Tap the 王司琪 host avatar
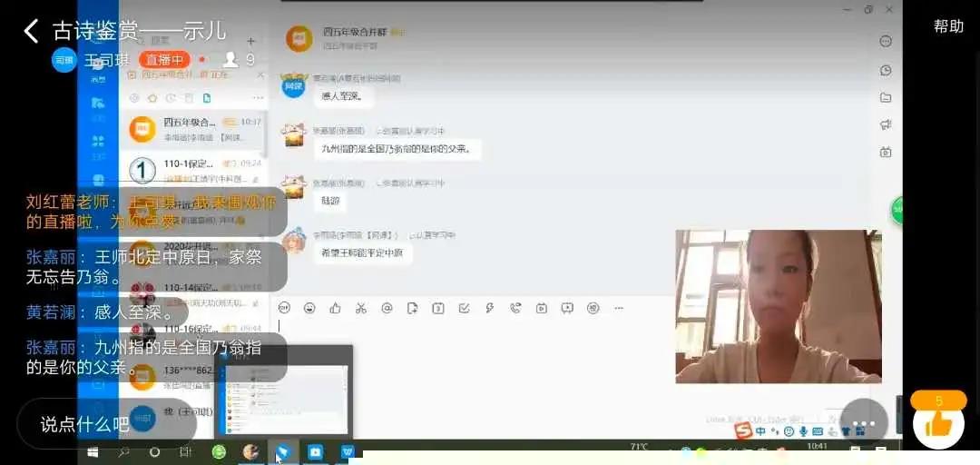 pos(64,60)
